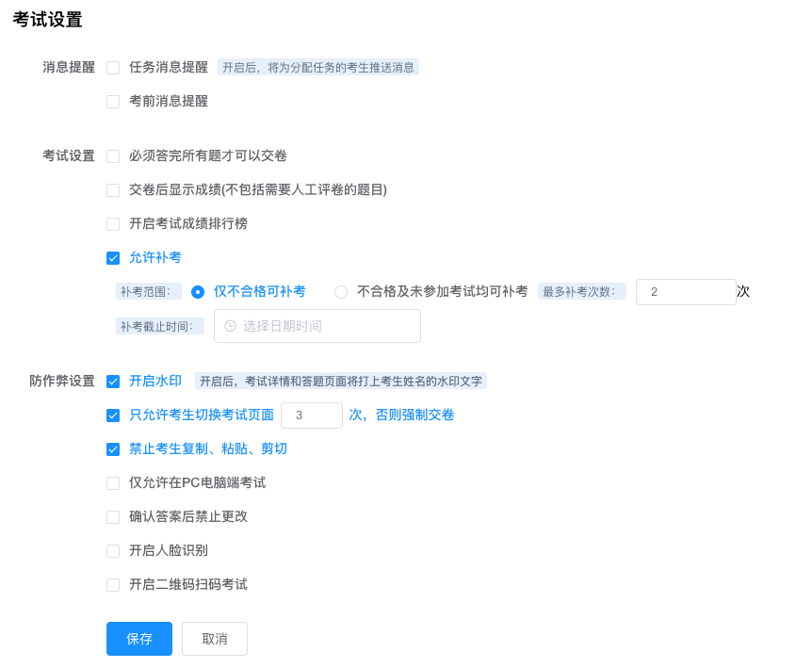Click the 最多补考次数 input field
The width and height of the screenshot is (812, 668).
[x=686, y=292]
